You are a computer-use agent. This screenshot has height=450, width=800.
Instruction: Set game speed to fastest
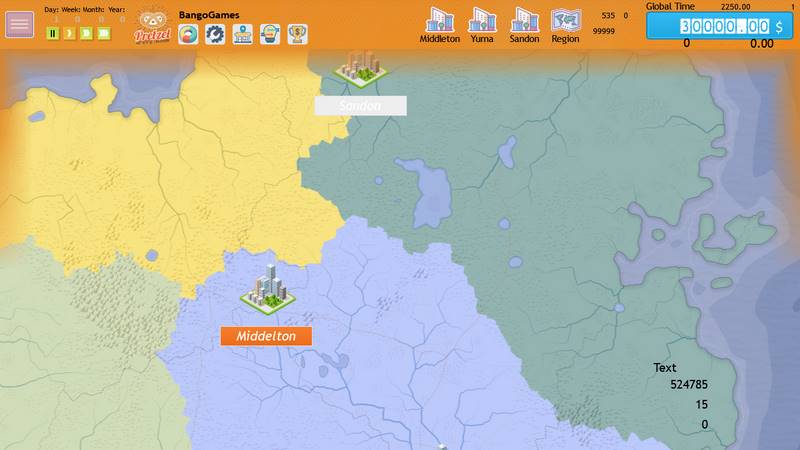pos(103,33)
